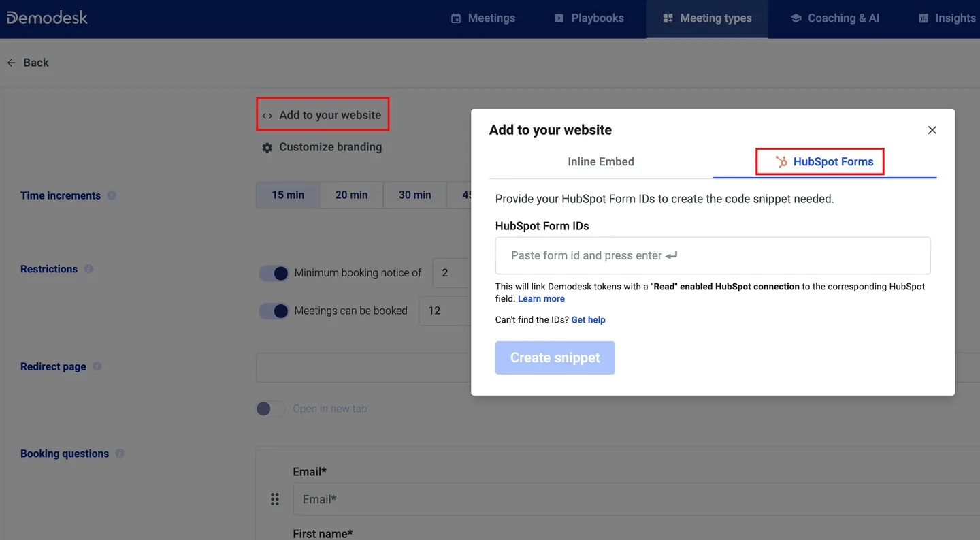This screenshot has width=980, height=540.
Task: Open the Insights tab
Action: tap(947, 18)
